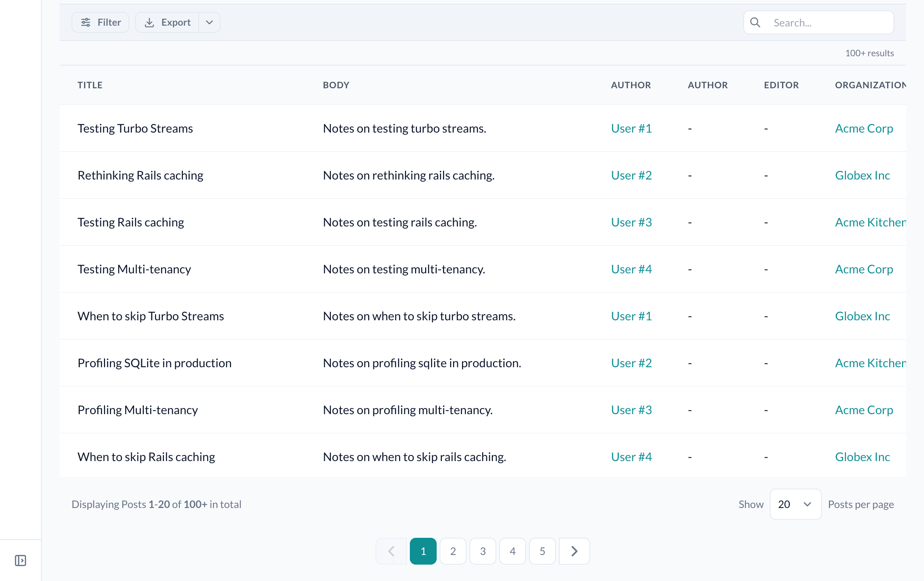
Task: Select page 1 in pagination
Action: (423, 551)
